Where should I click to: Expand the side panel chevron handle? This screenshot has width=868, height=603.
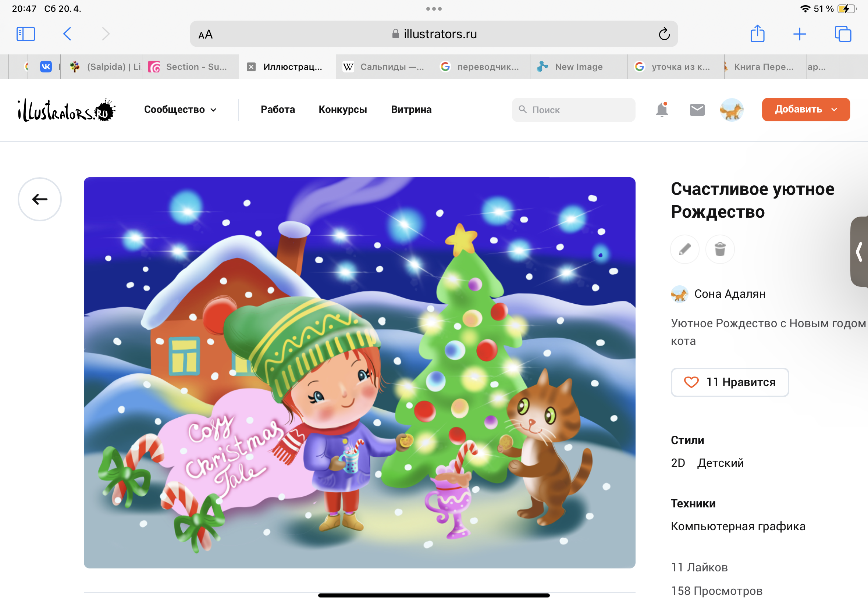click(858, 251)
